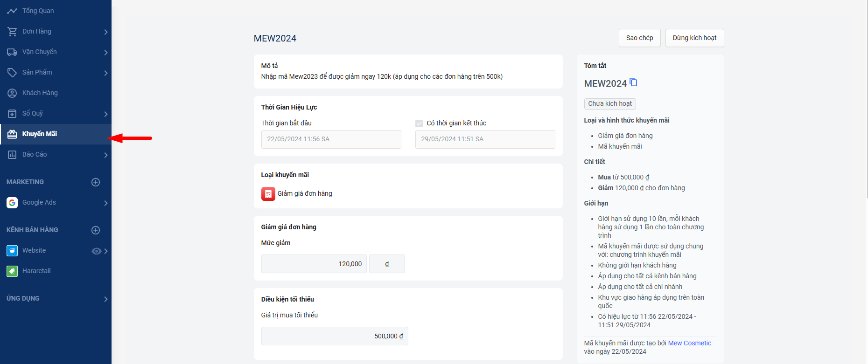Open the ỨNG DỤNG sidebar section
868x364 pixels.
tap(56, 298)
